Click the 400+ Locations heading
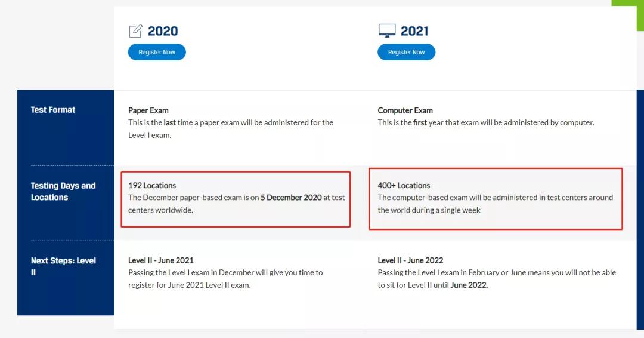The image size is (644, 338). 404,185
